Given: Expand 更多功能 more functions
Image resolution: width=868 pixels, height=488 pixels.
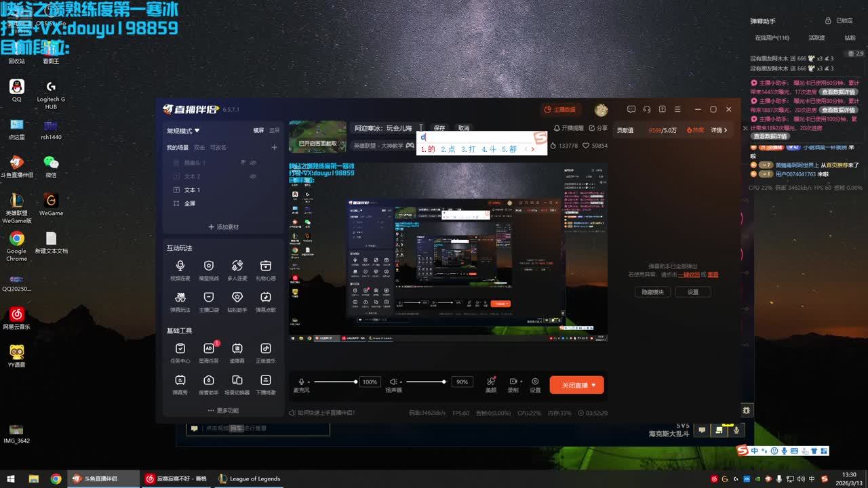Looking at the screenshot, I should pos(223,410).
